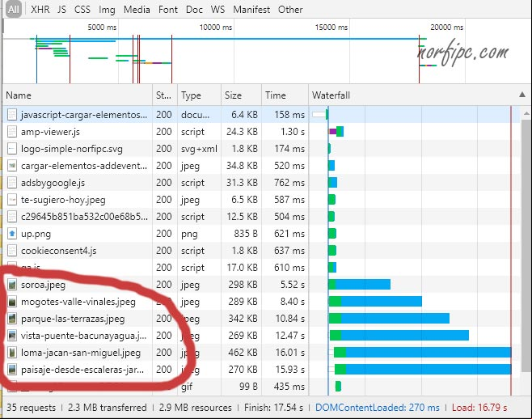
Task: Click the logo-simple-norfipc.svg file icon
Action: [12, 149]
